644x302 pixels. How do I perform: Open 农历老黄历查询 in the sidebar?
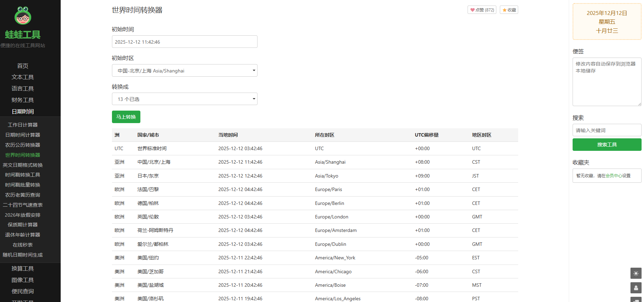pos(23,195)
